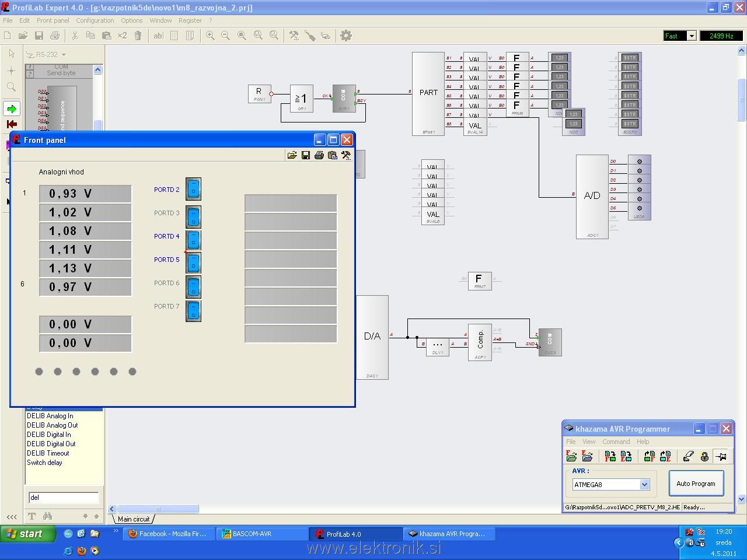Viewport: 747px width, 560px height.
Task: Click Duplicate x2 icon in toolbar
Action: [122, 36]
